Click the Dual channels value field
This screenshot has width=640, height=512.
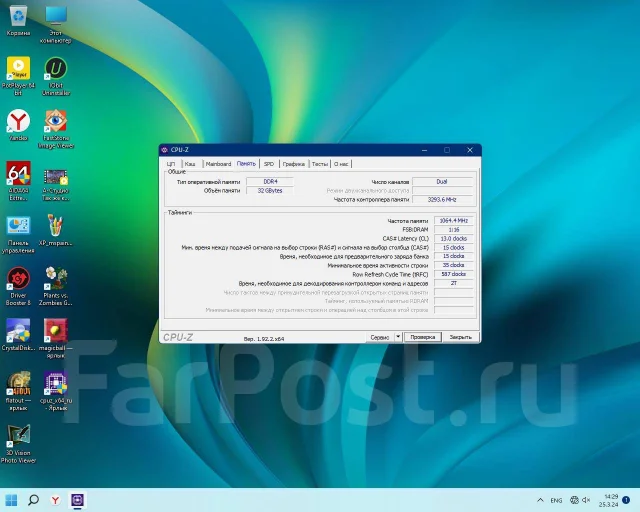[x=442, y=181]
